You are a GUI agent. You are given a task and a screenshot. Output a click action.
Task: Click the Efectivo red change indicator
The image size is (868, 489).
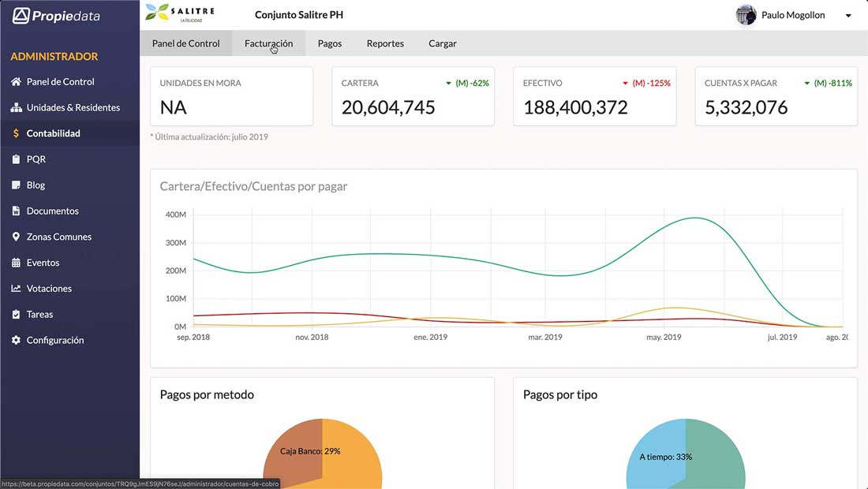click(646, 84)
